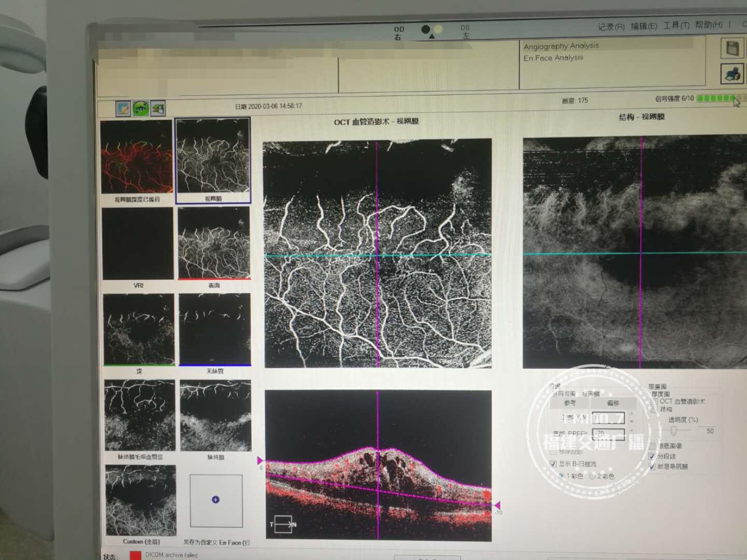
Task: Click the T-N scan direction indicator icon
Action: (283, 524)
